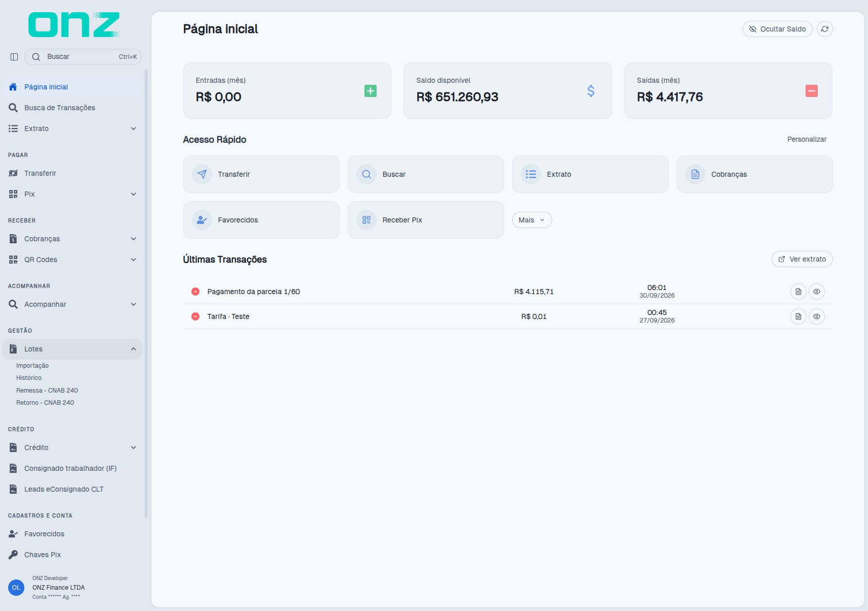Click the ONZ logo
868x611 pixels.
coord(74,25)
